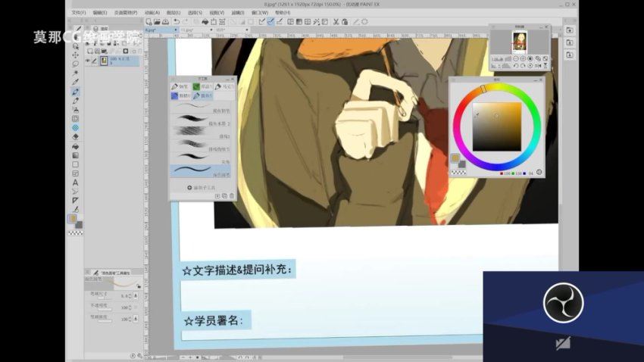
Task: Select the Text (A) tool
Action: pos(75,183)
